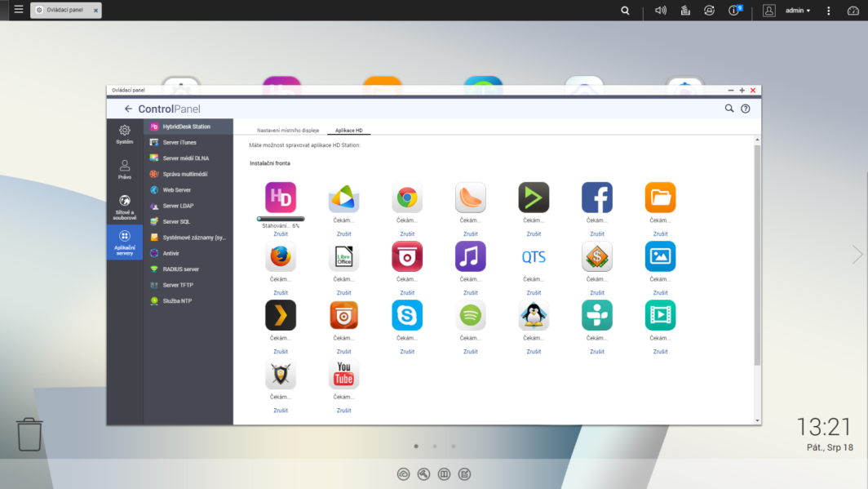Select the shield with swords app icon

tap(281, 375)
